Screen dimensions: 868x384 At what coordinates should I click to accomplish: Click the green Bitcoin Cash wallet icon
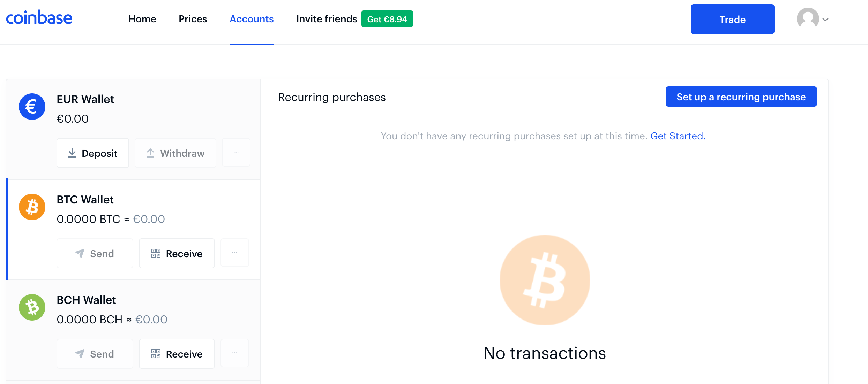click(32, 307)
